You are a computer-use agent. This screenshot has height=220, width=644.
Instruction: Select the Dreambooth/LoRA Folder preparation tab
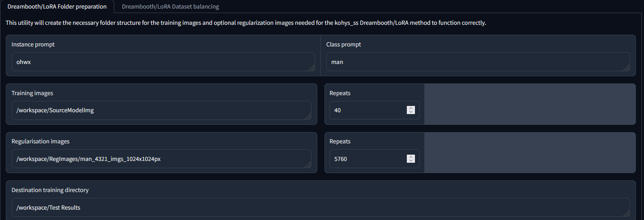click(57, 7)
